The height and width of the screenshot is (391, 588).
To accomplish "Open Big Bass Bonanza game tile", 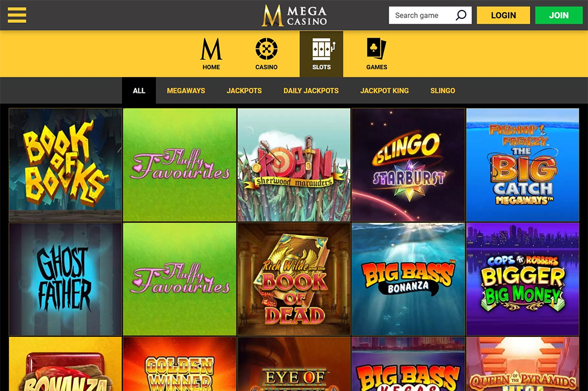I will click(x=409, y=279).
